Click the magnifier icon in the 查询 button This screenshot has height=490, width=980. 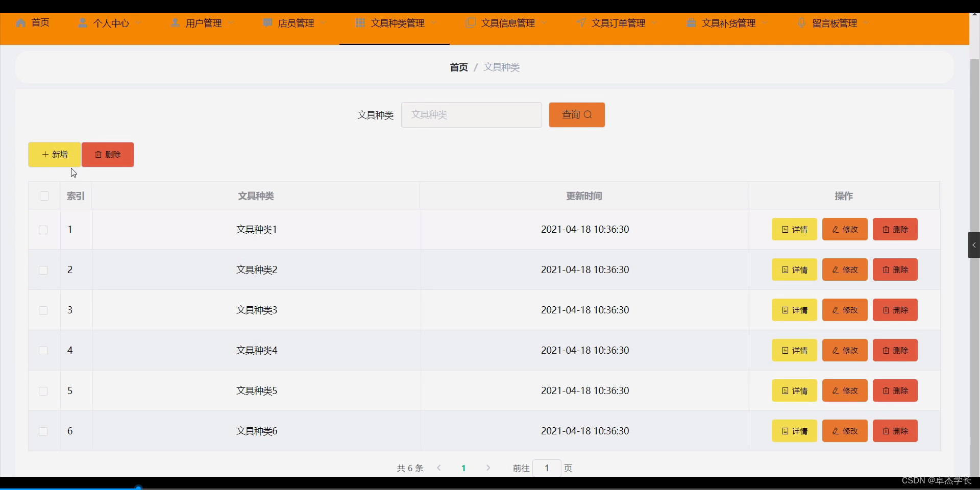pyautogui.click(x=588, y=114)
